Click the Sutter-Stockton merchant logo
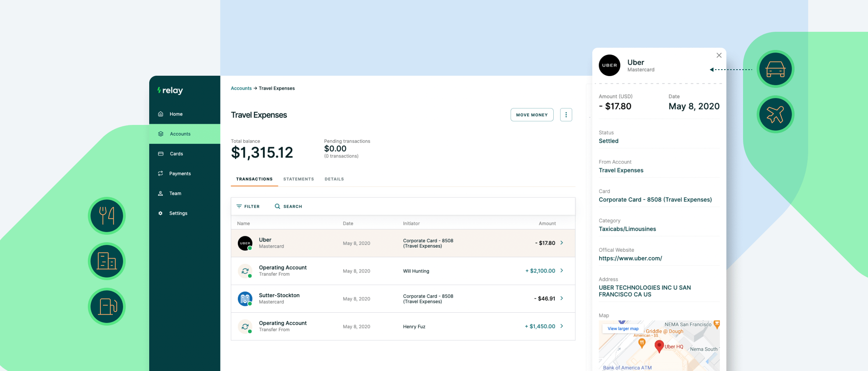 (x=245, y=299)
